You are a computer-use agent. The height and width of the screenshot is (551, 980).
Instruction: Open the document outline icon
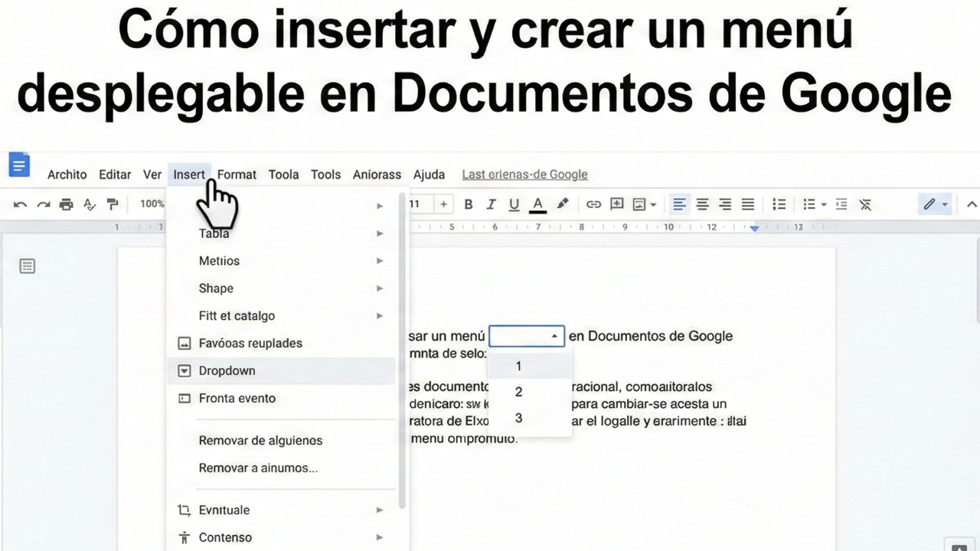click(28, 266)
